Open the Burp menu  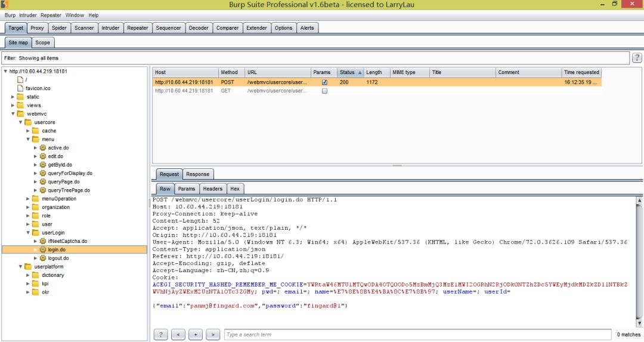click(x=10, y=15)
